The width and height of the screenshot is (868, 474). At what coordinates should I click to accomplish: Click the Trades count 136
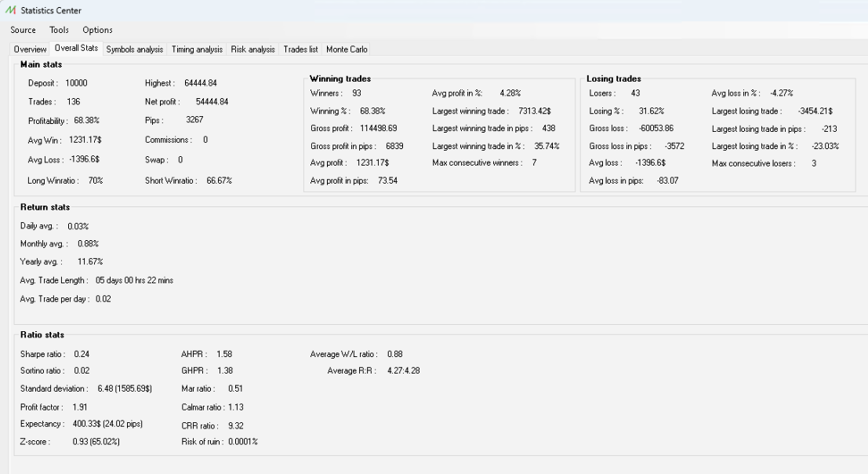[73, 102]
